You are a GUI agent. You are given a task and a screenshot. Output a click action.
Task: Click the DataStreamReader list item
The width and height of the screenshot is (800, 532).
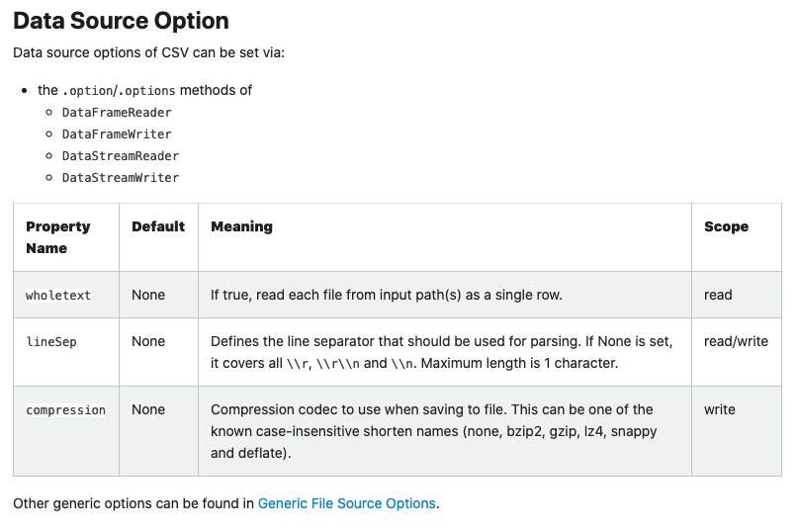pos(121,155)
